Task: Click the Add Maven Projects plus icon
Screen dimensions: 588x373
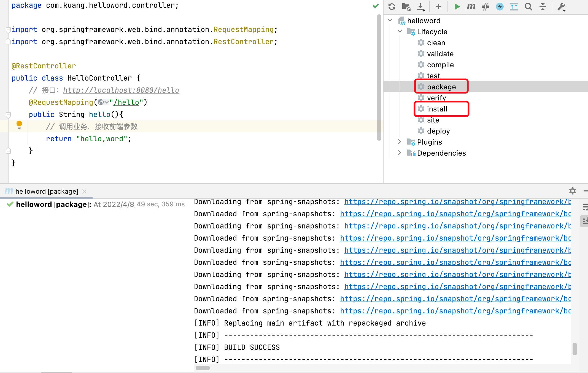Action: pos(438,7)
